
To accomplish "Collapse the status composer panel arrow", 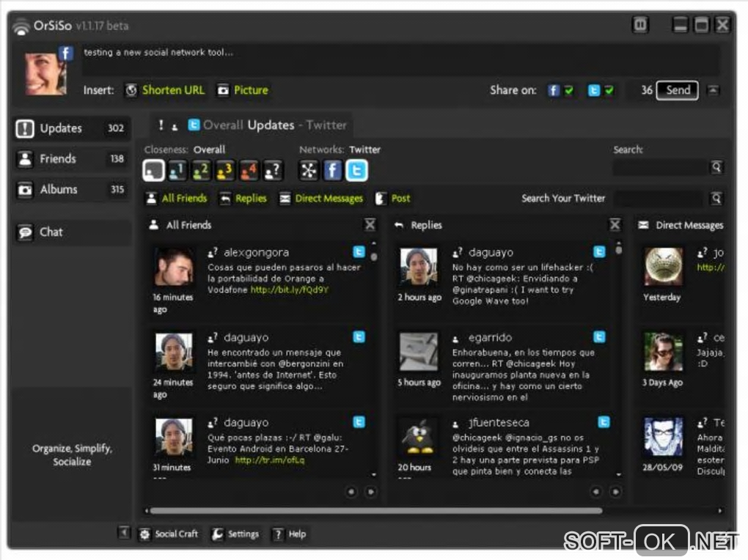I will click(713, 90).
